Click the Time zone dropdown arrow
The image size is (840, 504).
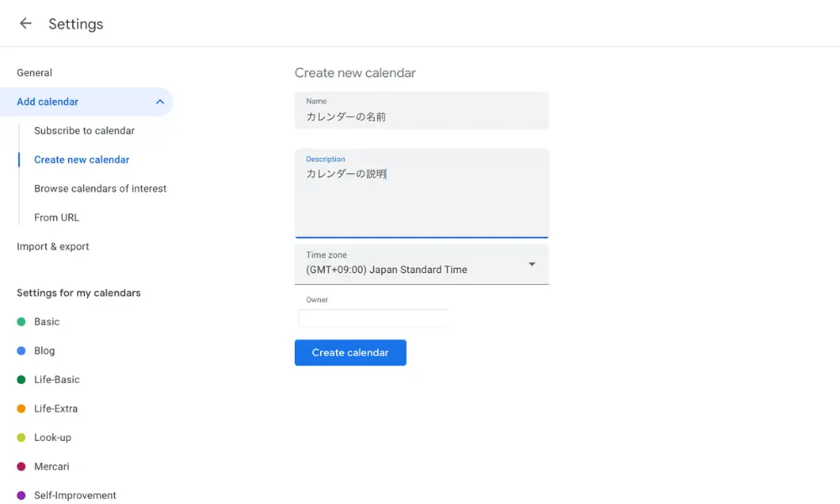(x=532, y=264)
